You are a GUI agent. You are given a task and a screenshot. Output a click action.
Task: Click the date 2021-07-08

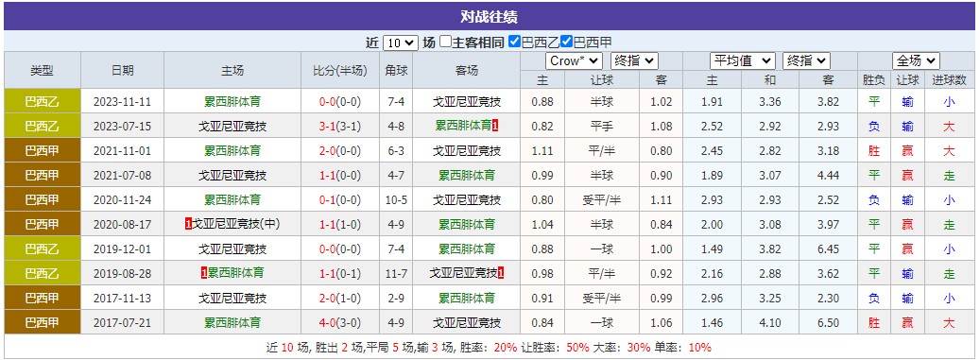coord(123,176)
